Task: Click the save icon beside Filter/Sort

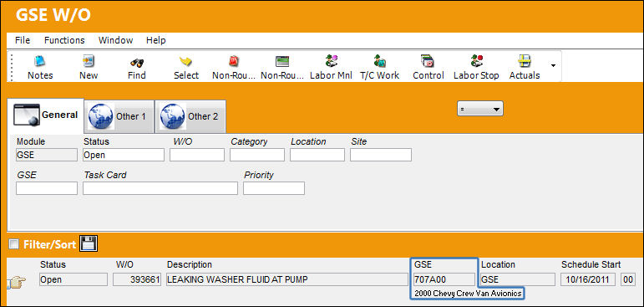Action: [89, 244]
